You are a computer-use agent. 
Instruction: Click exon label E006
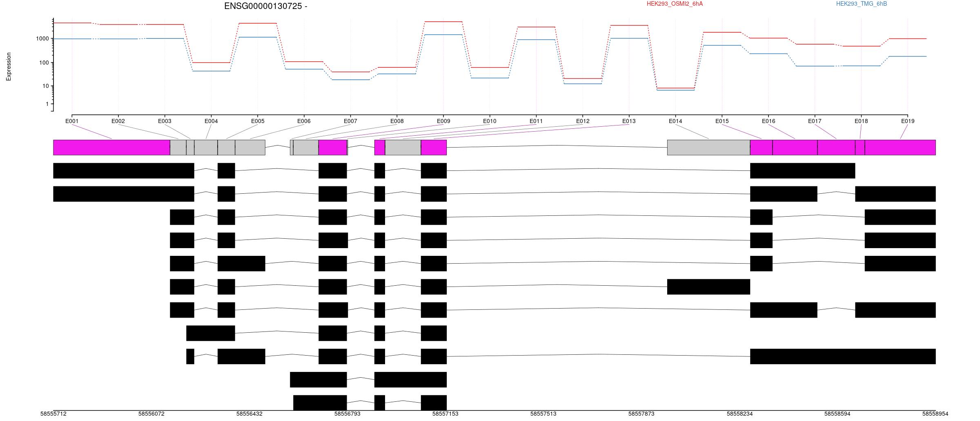[304, 121]
